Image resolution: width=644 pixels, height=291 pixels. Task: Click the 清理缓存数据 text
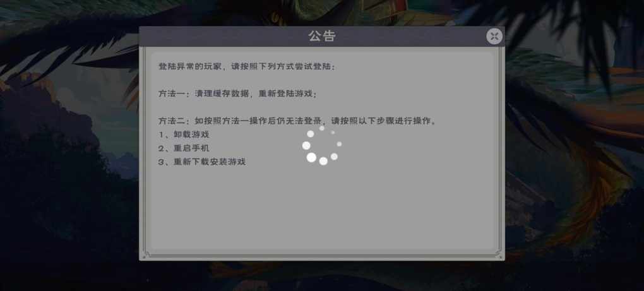[x=222, y=93]
